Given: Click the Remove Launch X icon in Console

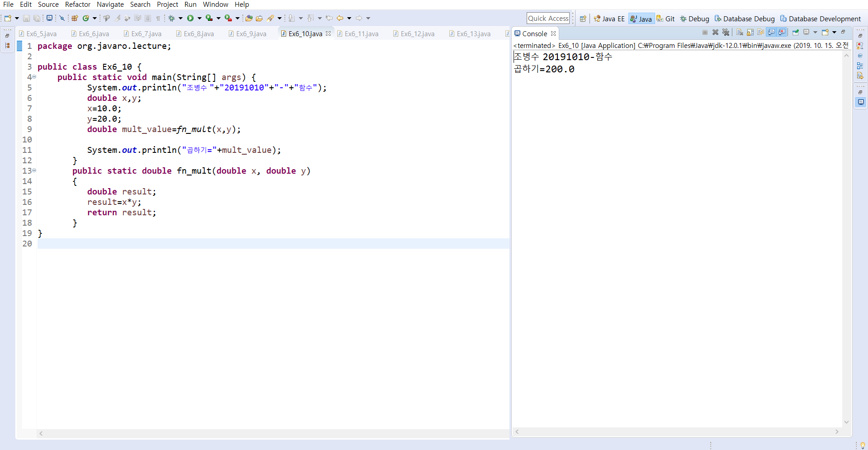Looking at the screenshot, I should pyautogui.click(x=715, y=32).
